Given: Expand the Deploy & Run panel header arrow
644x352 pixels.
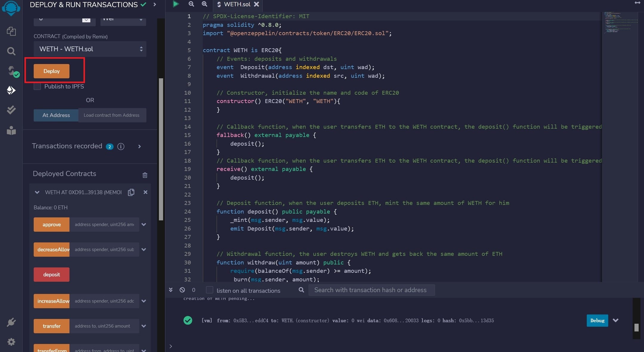Looking at the screenshot, I should pyautogui.click(x=154, y=4).
